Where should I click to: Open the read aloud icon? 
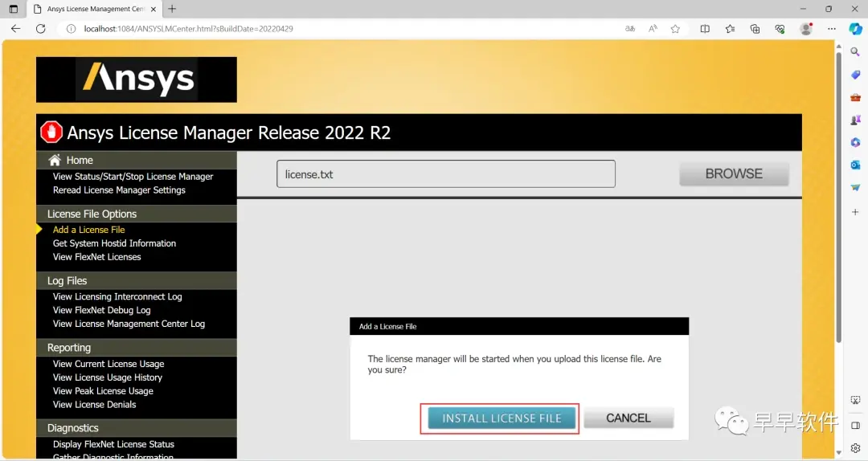653,29
